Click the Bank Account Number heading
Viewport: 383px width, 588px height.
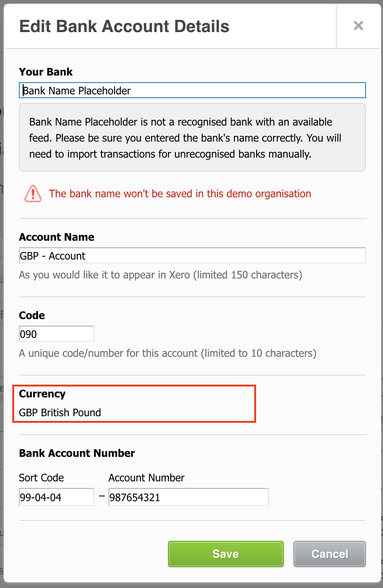(x=77, y=453)
